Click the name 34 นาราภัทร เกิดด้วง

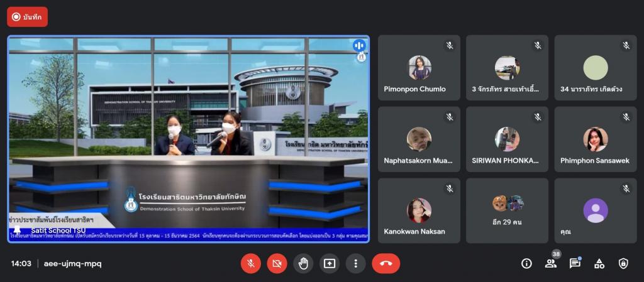(591, 89)
